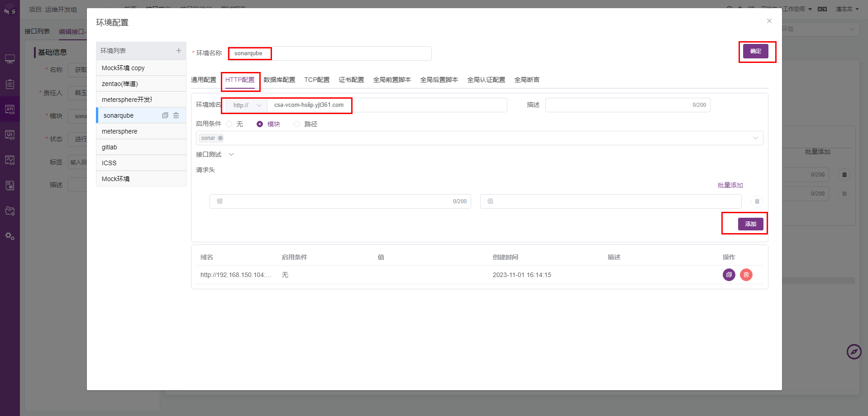The image size is (868, 416).
Task: Open the background environment dropdown
Action: [820, 29]
